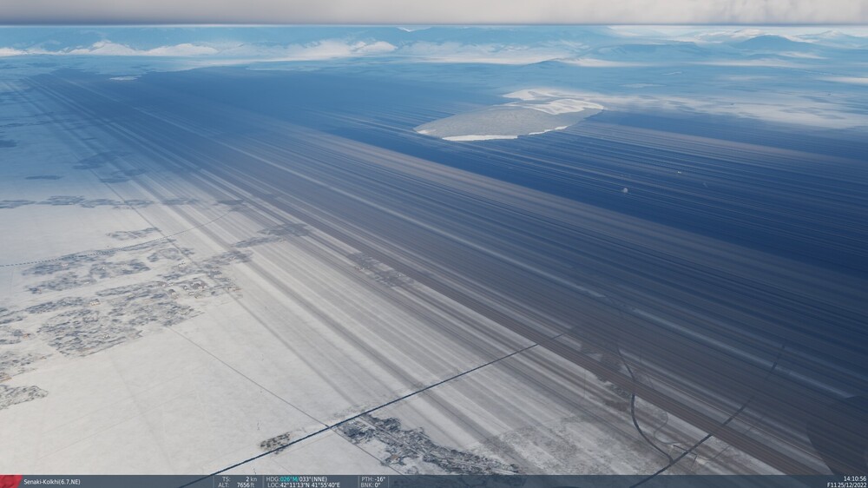This screenshot has height=488, width=868.
Task: Click the red coalition flag indicator
Action: point(10,482)
